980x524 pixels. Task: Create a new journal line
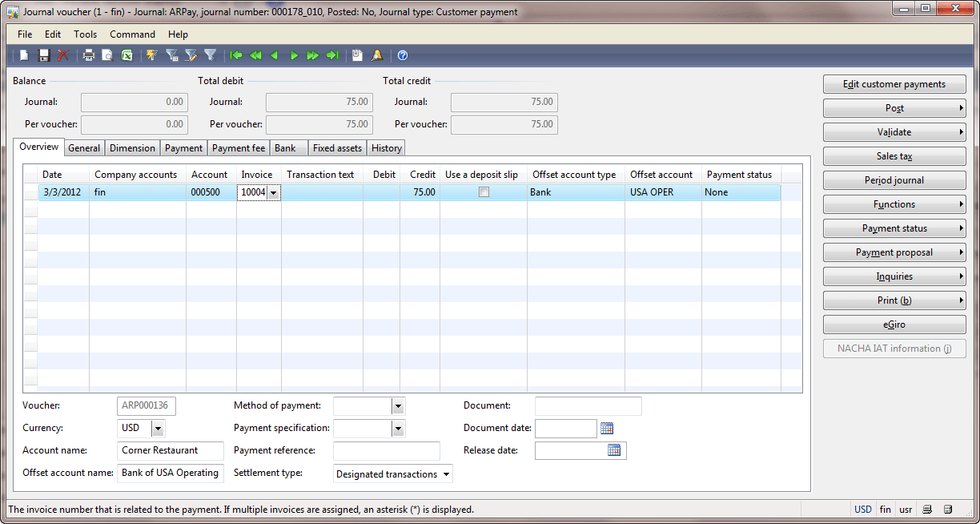tap(23, 54)
